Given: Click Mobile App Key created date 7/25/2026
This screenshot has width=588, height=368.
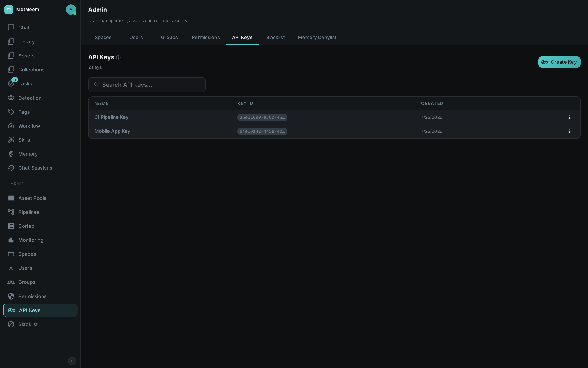Looking at the screenshot, I should pyautogui.click(x=431, y=131).
